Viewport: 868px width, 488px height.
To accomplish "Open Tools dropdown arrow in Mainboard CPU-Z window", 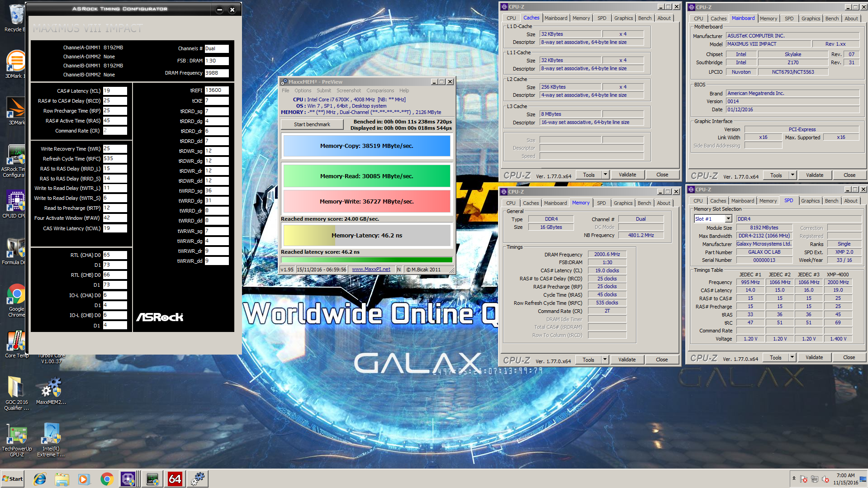I will [x=792, y=175].
